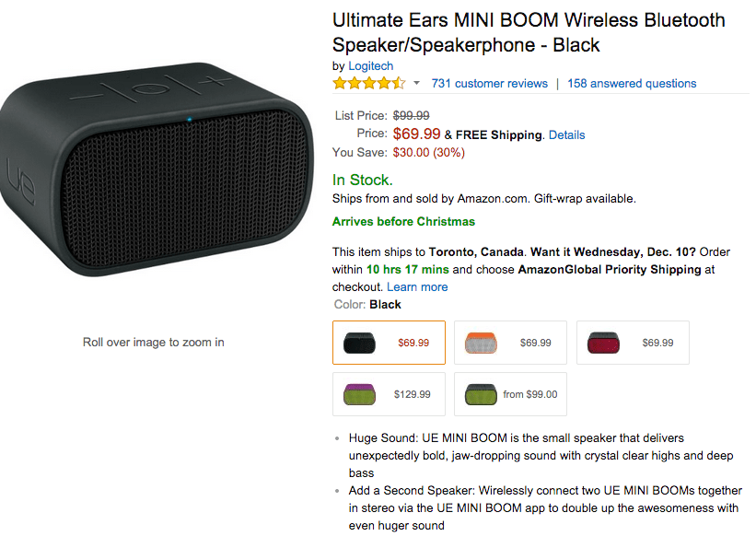
Task: Select the purple $129.99 speaker variant
Action: pos(388,393)
